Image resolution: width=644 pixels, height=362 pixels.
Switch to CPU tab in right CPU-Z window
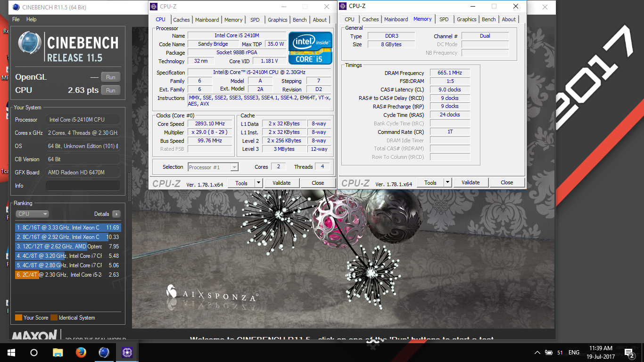[x=349, y=19]
